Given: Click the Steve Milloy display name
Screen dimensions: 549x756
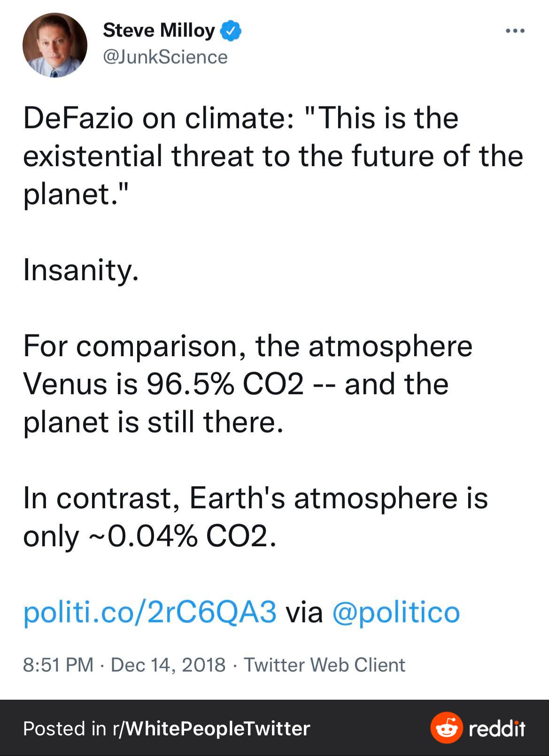Looking at the screenshot, I should coord(159,31).
